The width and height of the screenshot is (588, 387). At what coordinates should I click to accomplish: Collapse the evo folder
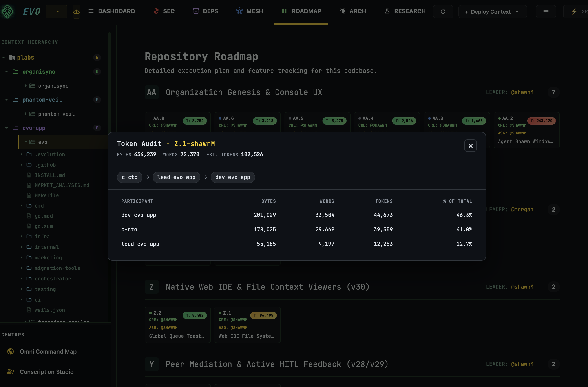point(26,142)
